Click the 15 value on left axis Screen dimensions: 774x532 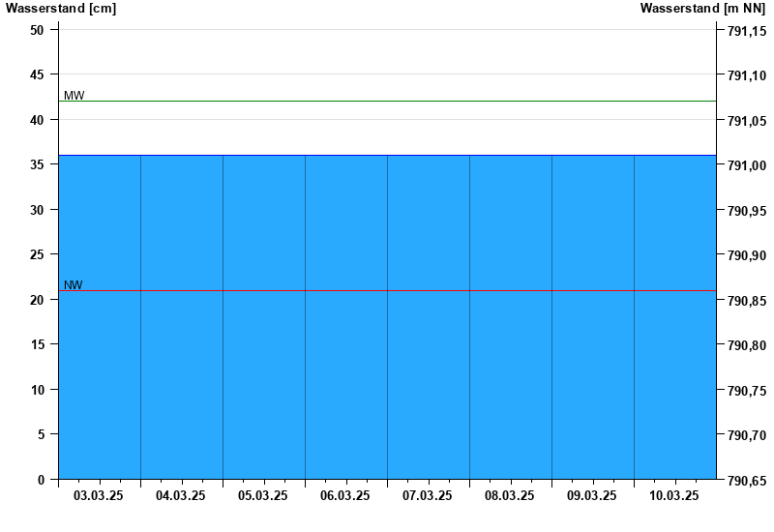[37, 344]
